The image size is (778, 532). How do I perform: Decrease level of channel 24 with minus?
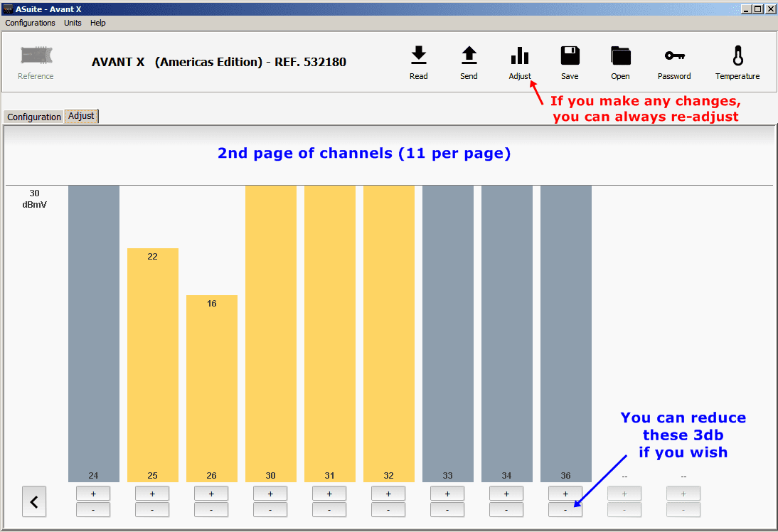coord(93,510)
